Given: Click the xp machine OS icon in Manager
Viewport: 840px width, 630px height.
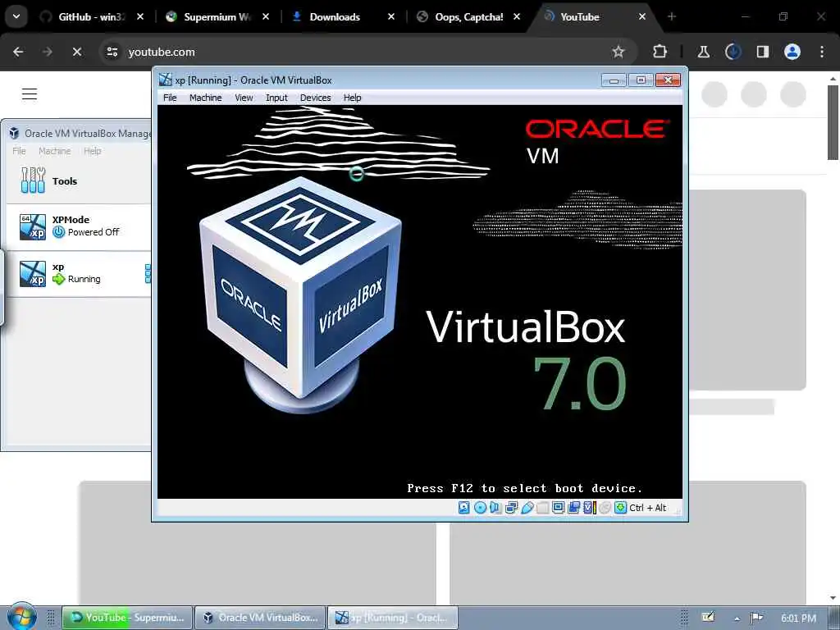Looking at the screenshot, I should (x=33, y=273).
